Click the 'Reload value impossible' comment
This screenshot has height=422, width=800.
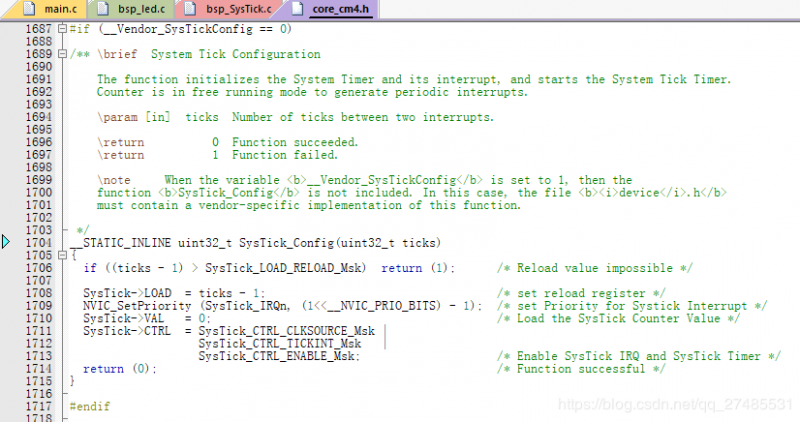click(x=595, y=268)
